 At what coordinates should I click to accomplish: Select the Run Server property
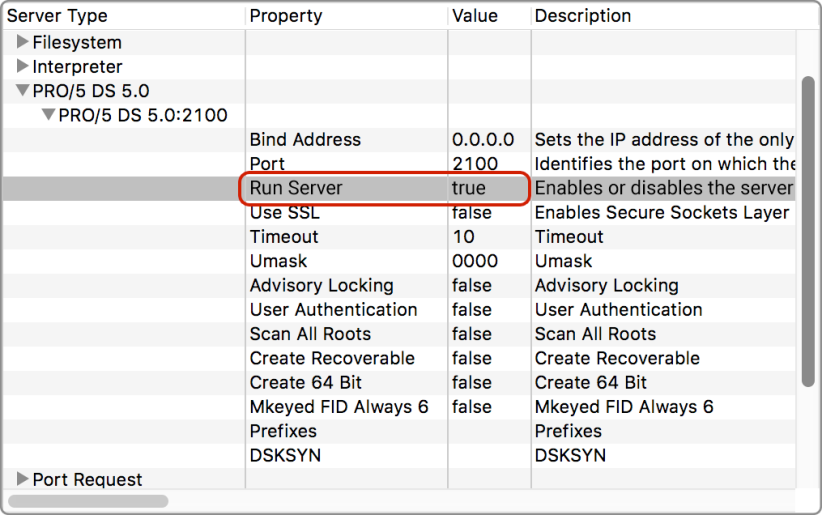point(296,188)
